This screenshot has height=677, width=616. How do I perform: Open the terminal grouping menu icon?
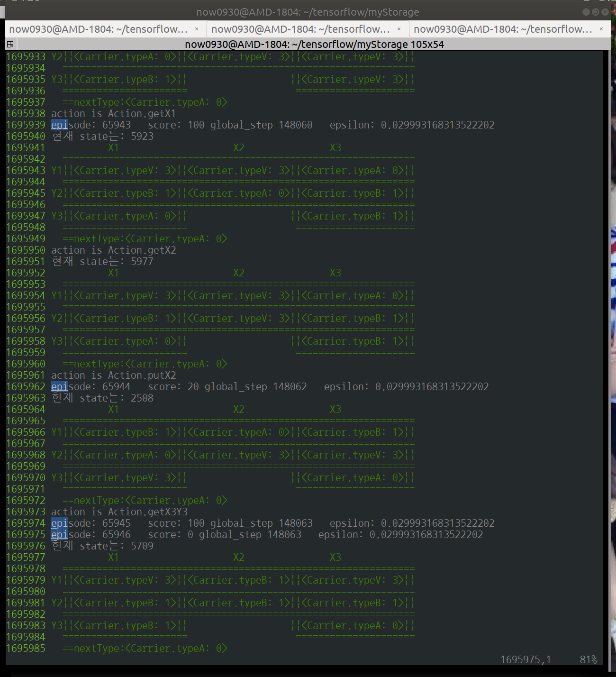(10, 44)
